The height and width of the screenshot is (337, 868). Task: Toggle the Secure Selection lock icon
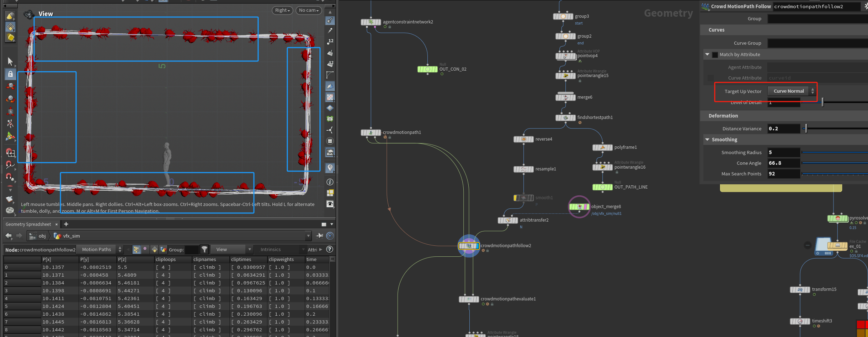click(10, 74)
